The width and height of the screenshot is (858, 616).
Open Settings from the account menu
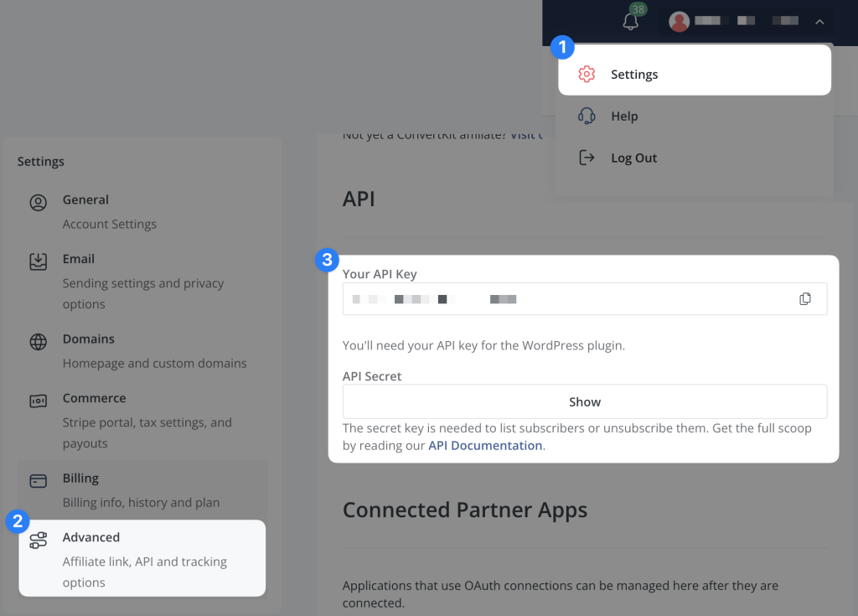tap(634, 74)
